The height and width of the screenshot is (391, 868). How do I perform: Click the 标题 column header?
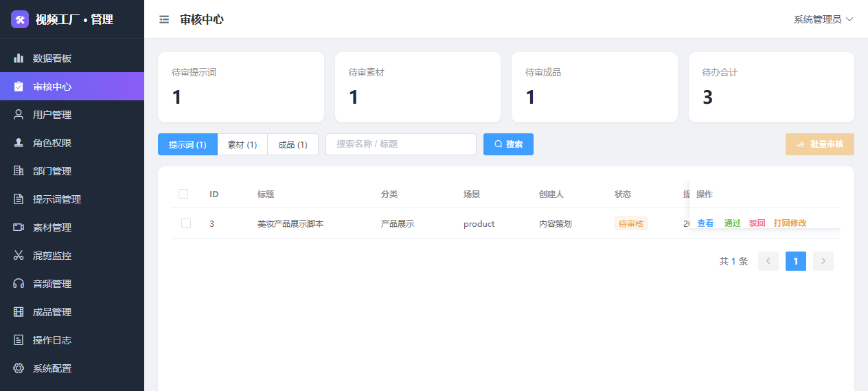[266, 194]
